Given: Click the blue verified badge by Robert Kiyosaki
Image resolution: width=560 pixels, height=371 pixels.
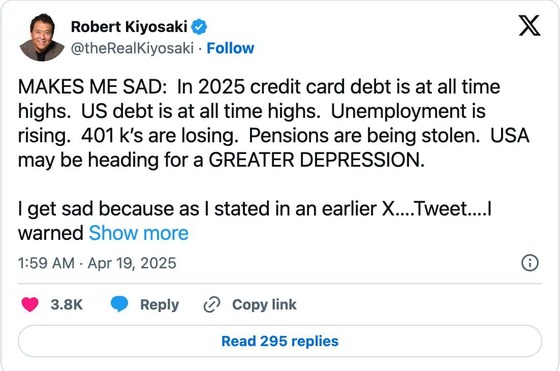Looking at the screenshot, I should 199,27.
